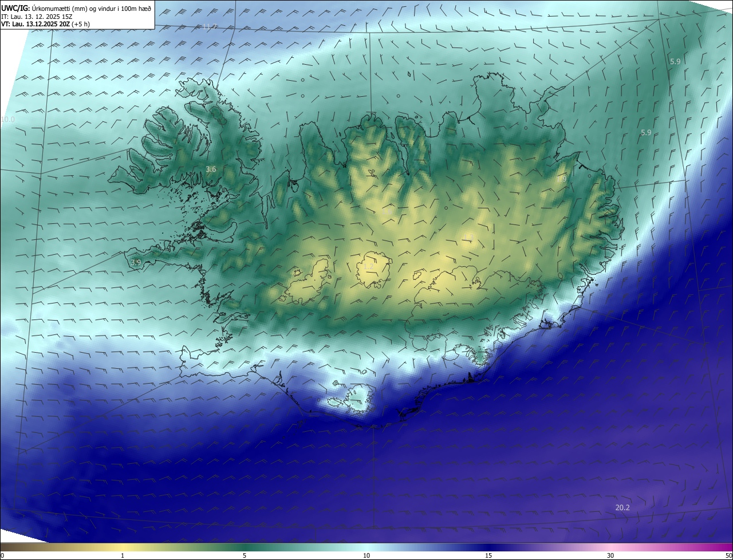The width and height of the screenshot is (733, 560).
Task: Click the upper 5.9 value in the northeast
Action: tap(675, 61)
